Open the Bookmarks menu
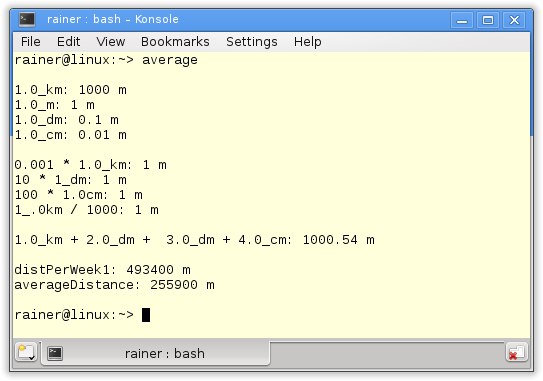Image resolution: width=543 pixels, height=381 pixels. [175, 42]
